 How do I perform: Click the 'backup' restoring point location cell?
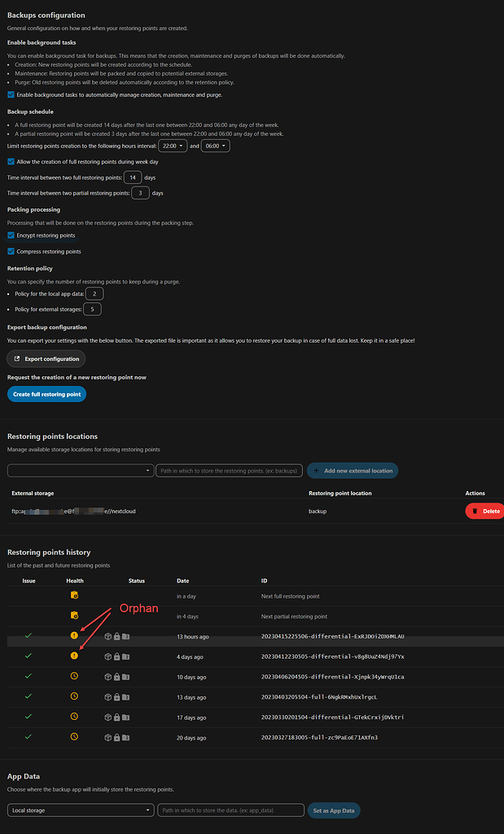tap(318, 511)
